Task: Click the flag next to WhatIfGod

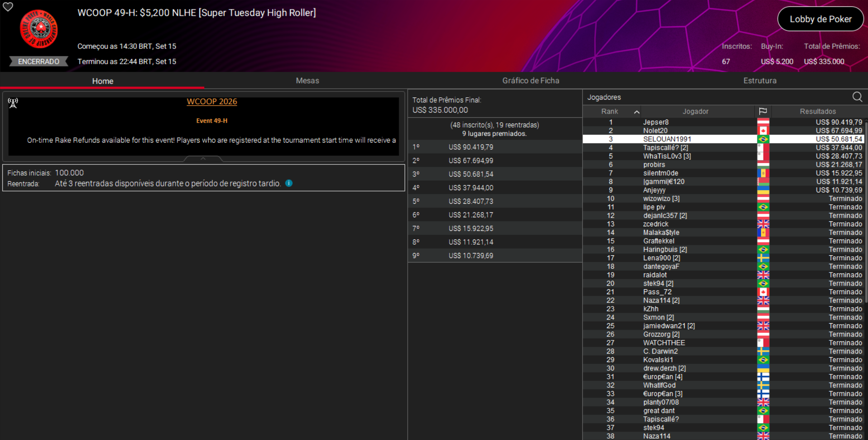Action: (x=763, y=385)
